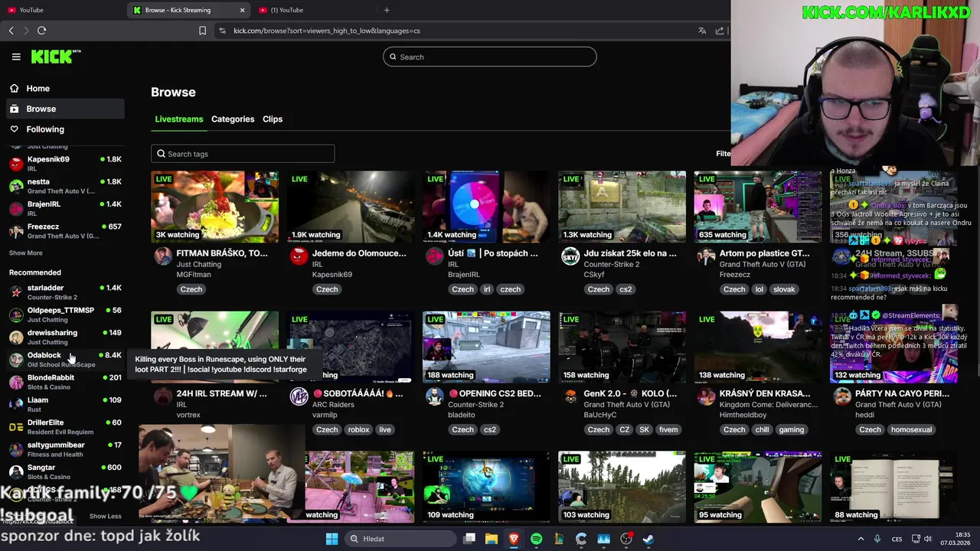Open Odablock channel in sidebar

coord(64,359)
